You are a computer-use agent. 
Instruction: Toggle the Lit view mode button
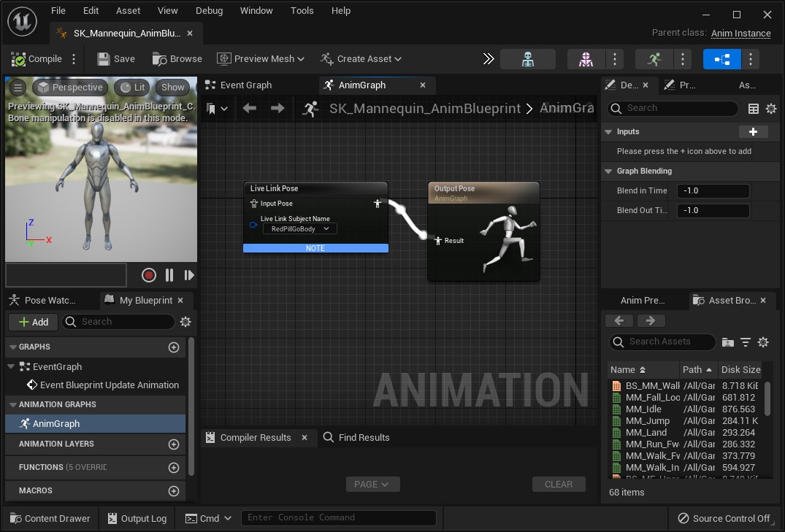pos(132,88)
